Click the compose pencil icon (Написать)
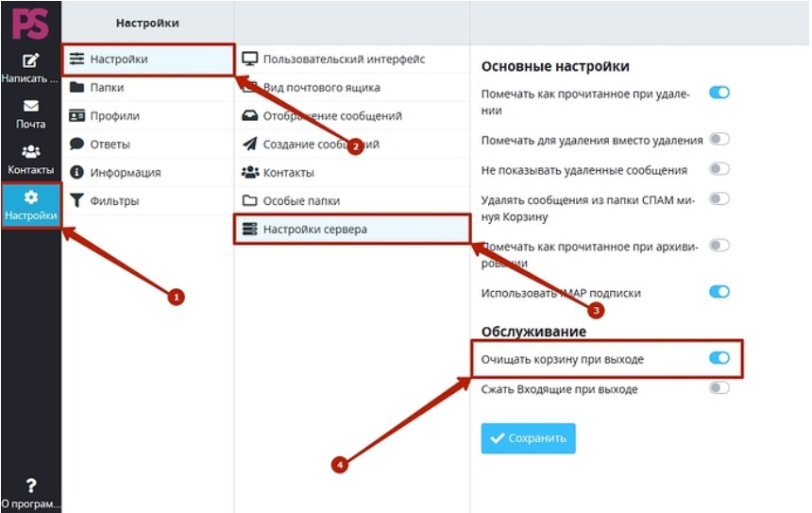 [30, 60]
